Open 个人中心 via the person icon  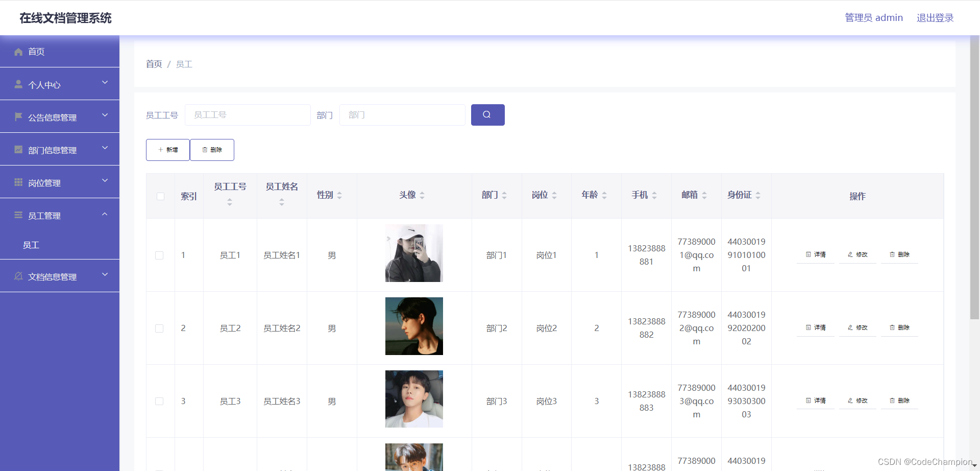pyautogui.click(x=18, y=84)
